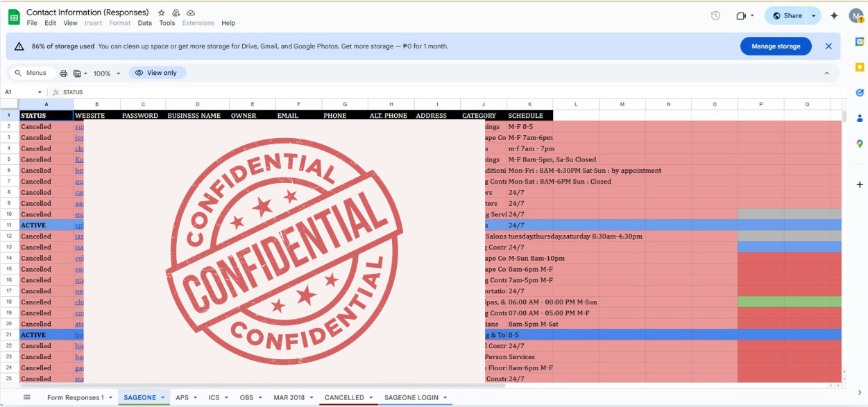Viewport: 868px width, 407px height.
Task: Open Google Maps side panel icon
Action: click(x=859, y=144)
